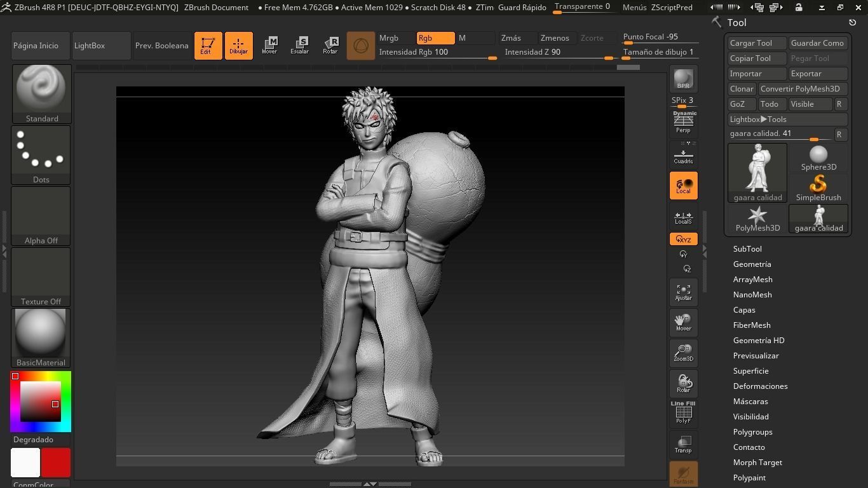The width and height of the screenshot is (868, 488).
Task: Click the Mover hand icon in the right shelf
Action: pyautogui.click(x=684, y=323)
